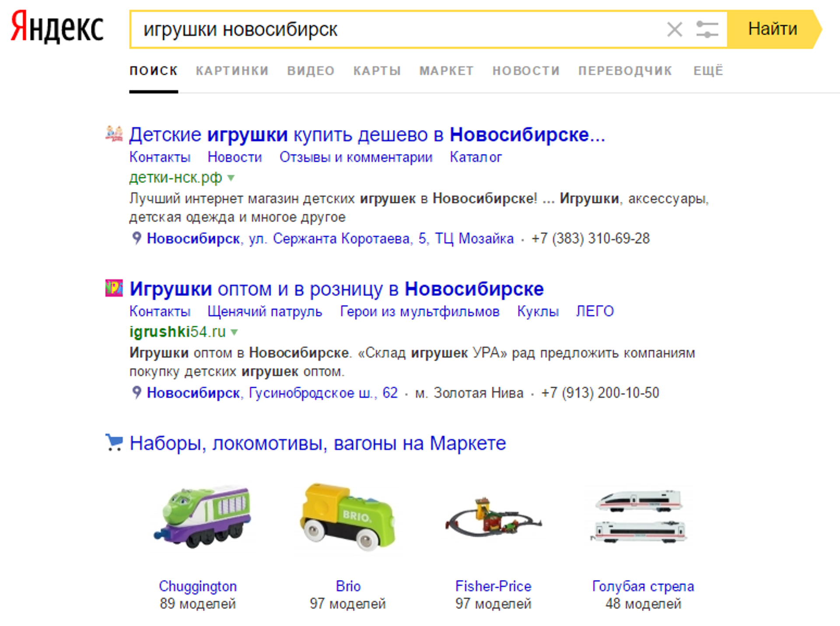Open advanced search settings sliders icon
The height and width of the screenshot is (626, 840).
click(x=707, y=30)
